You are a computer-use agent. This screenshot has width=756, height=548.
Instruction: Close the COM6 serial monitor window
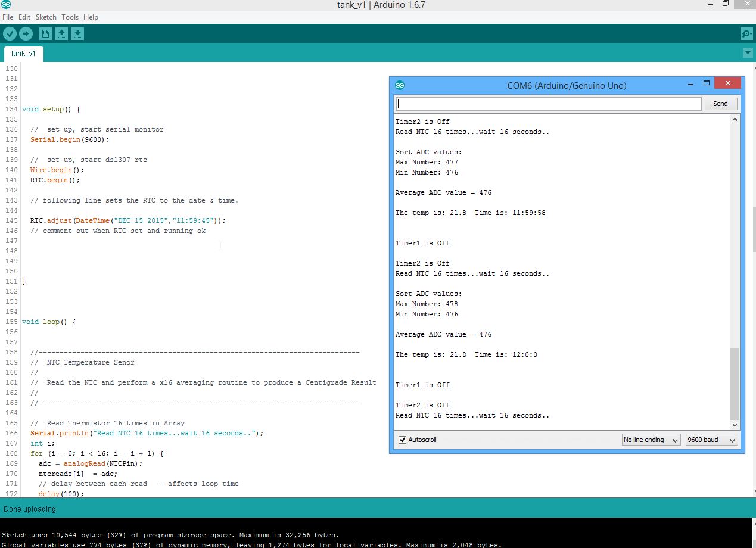click(728, 84)
